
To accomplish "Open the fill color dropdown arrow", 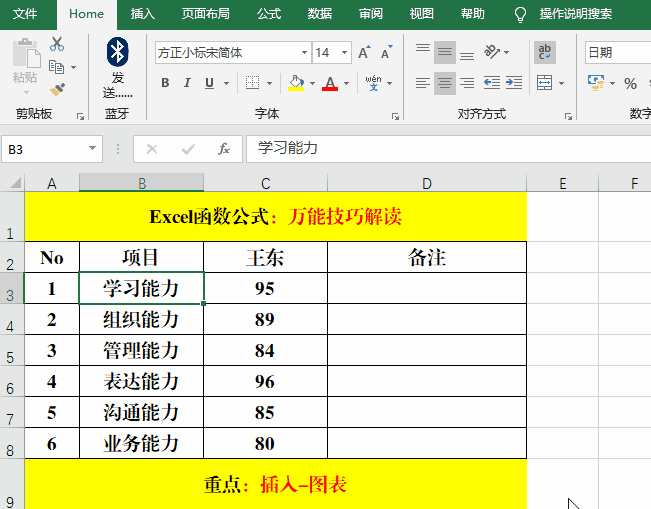I will tap(312, 83).
